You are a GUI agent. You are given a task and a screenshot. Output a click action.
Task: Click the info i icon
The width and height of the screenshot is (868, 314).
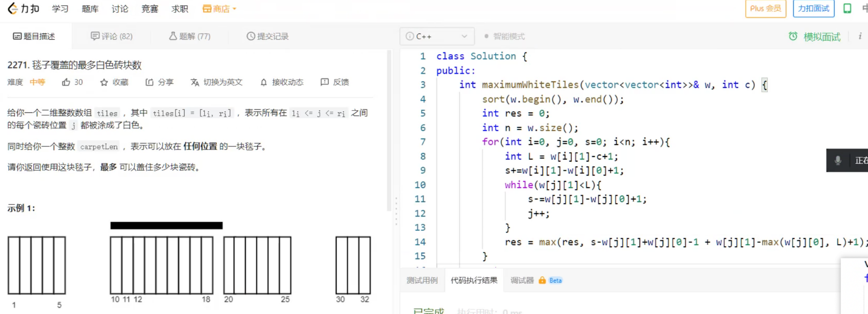860,36
